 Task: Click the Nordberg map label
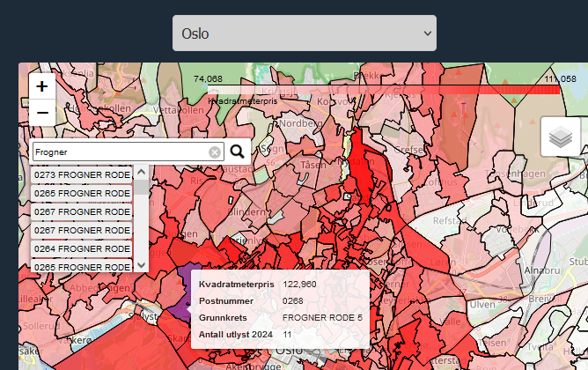pos(301,123)
